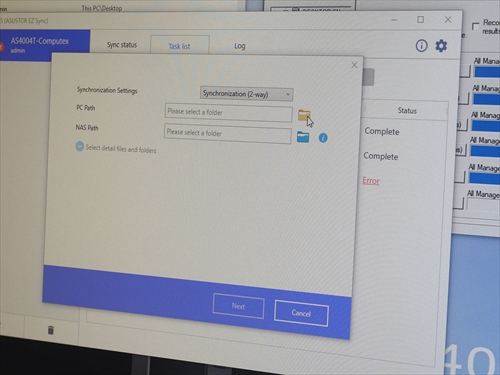Browse for NAS Path folder icon

(x=303, y=137)
